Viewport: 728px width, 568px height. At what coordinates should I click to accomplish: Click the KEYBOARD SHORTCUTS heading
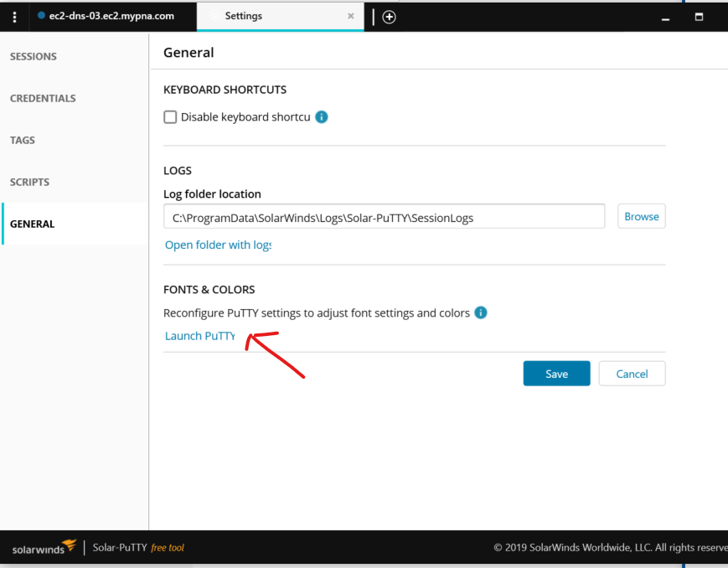225,90
